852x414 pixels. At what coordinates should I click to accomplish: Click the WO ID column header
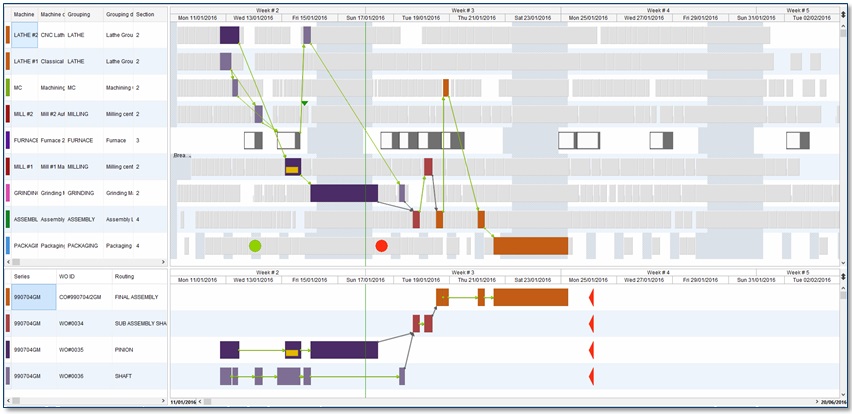coord(84,277)
